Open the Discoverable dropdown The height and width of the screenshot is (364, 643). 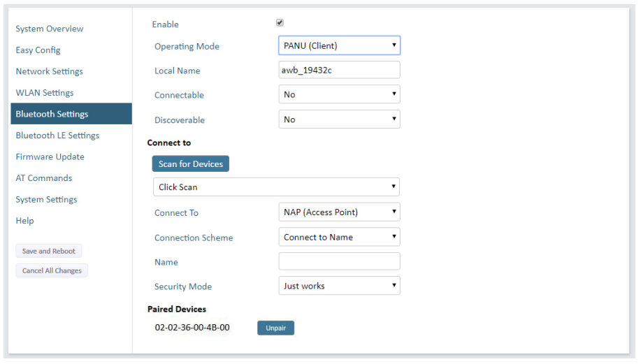[339, 119]
